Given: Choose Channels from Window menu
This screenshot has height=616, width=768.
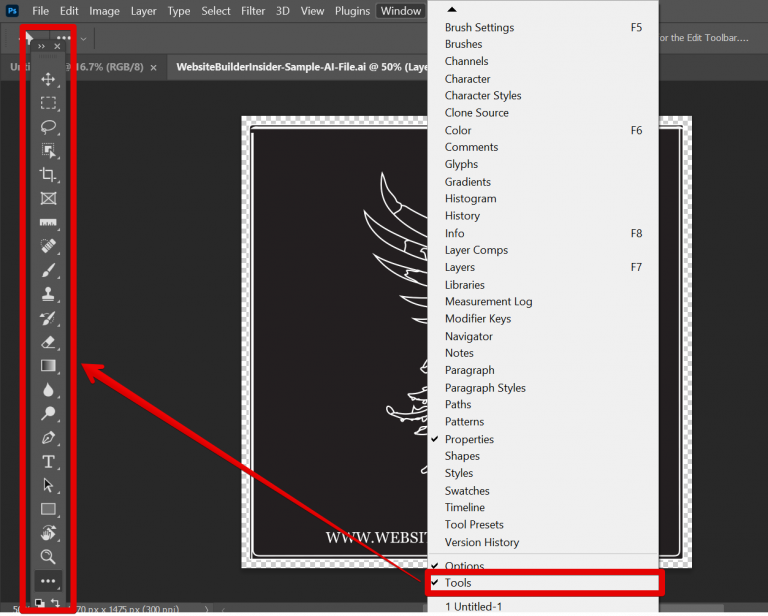Looking at the screenshot, I should [x=543, y=61].
